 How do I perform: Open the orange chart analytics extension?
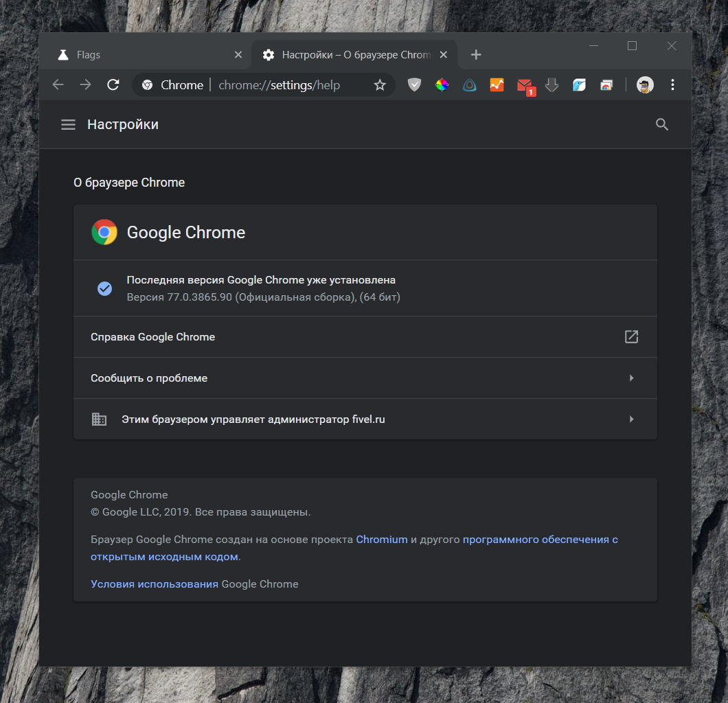tap(497, 85)
